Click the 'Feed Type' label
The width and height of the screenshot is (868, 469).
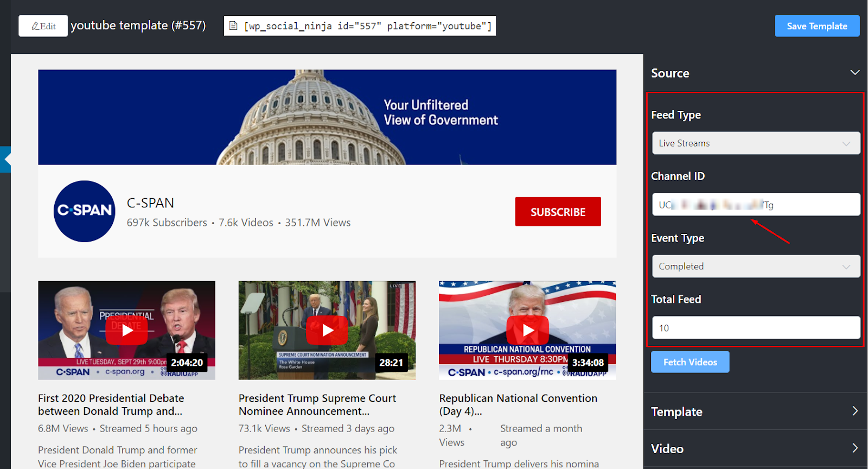click(x=676, y=115)
